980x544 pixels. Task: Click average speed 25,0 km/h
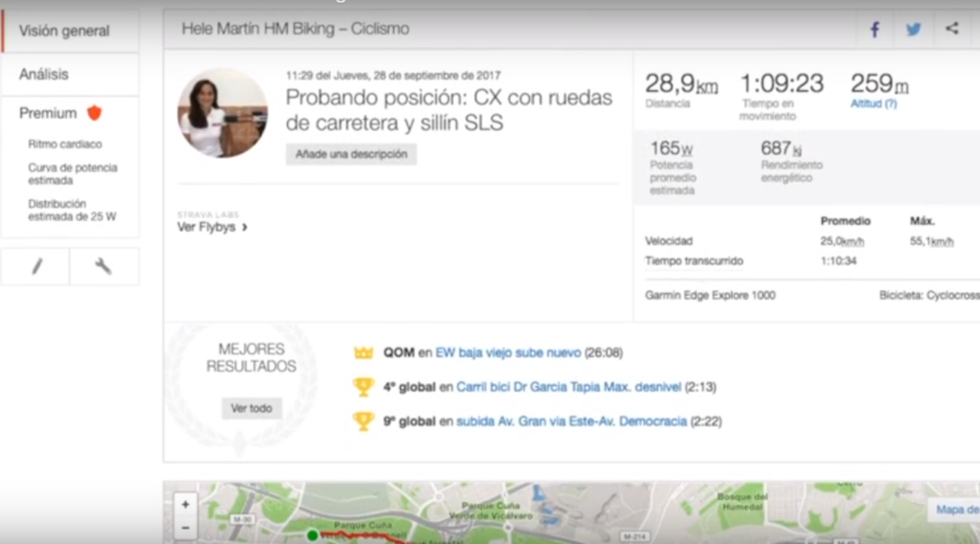pyautogui.click(x=842, y=241)
